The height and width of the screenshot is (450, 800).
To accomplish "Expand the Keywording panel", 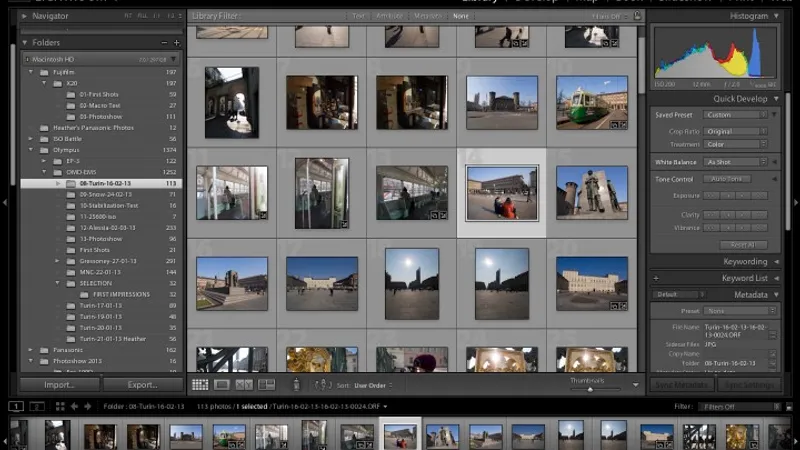I will click(x=776, y=262).
